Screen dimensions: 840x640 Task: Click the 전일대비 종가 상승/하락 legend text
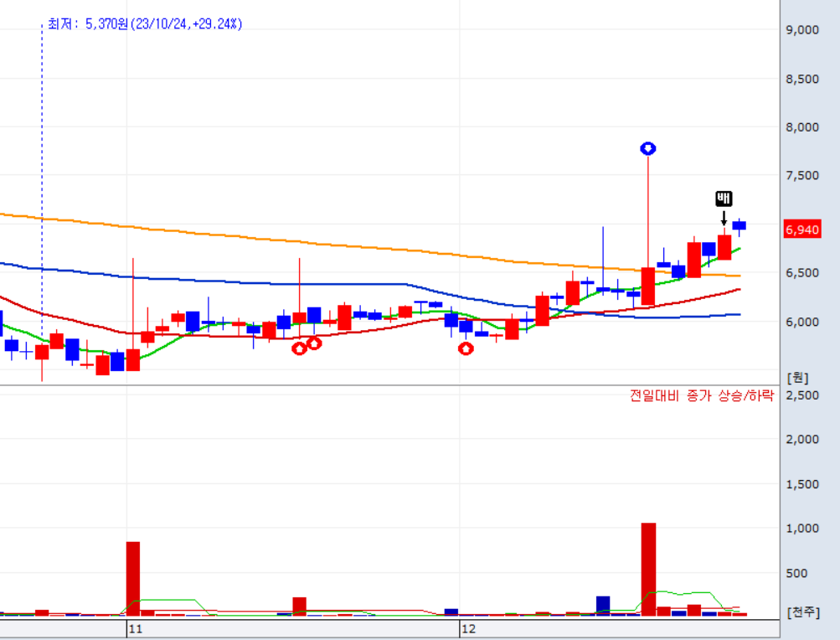coord(702,395)
